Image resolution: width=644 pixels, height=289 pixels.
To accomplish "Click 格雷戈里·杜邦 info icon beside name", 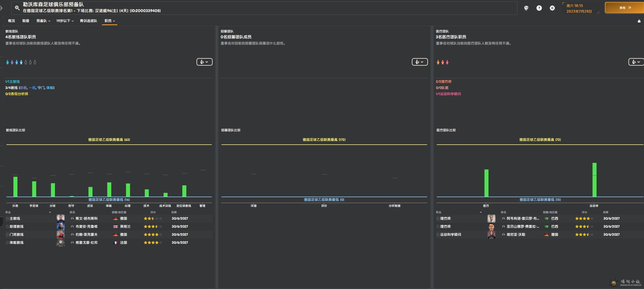I will point(72,243).
